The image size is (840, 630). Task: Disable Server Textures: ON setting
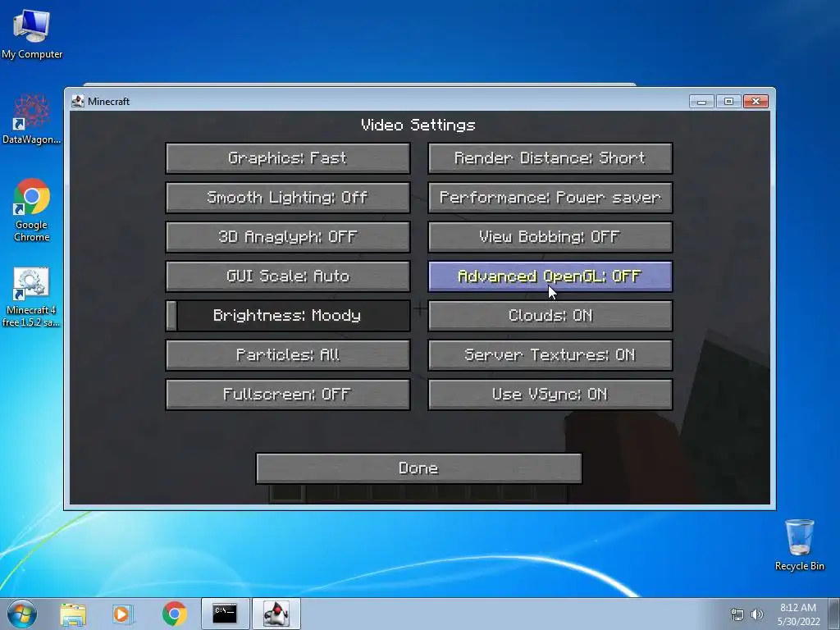(x=550, y=355)
